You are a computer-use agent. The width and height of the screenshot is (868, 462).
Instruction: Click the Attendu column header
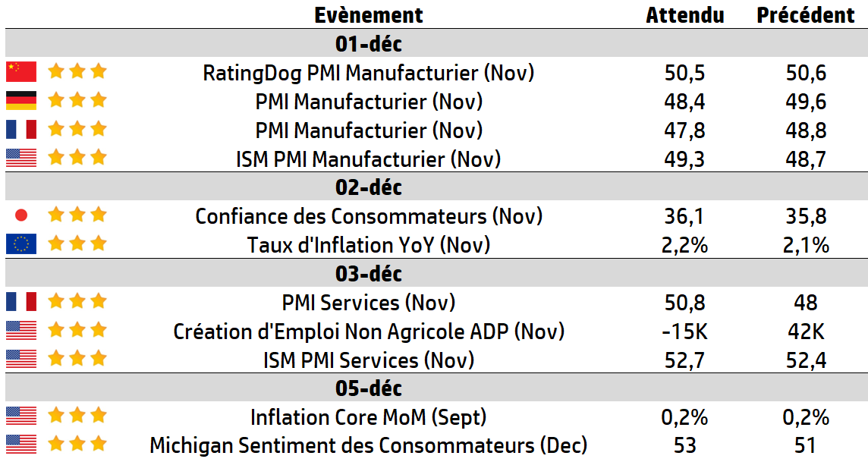tap(685, 14)
